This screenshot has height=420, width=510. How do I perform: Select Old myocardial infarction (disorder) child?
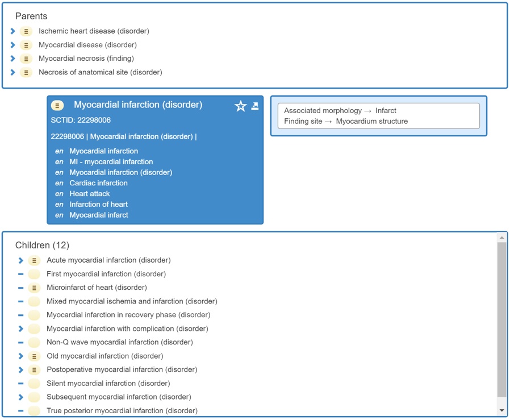(104, 356)
